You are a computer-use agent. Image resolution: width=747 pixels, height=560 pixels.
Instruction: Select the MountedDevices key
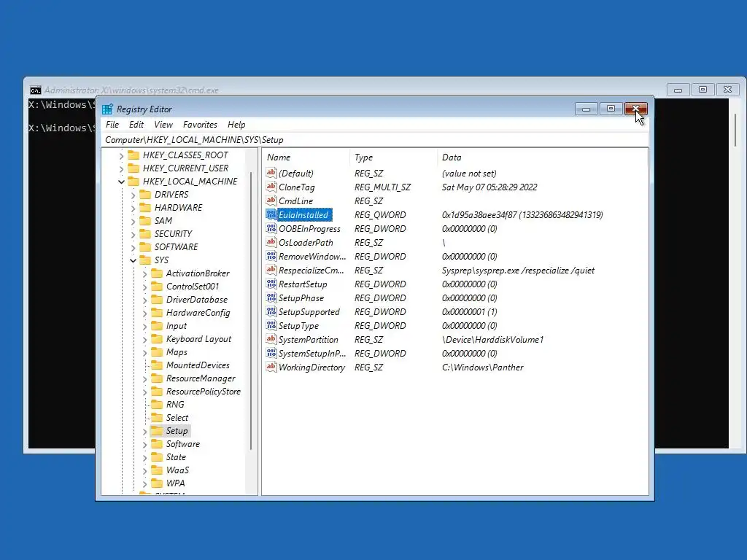198,365
